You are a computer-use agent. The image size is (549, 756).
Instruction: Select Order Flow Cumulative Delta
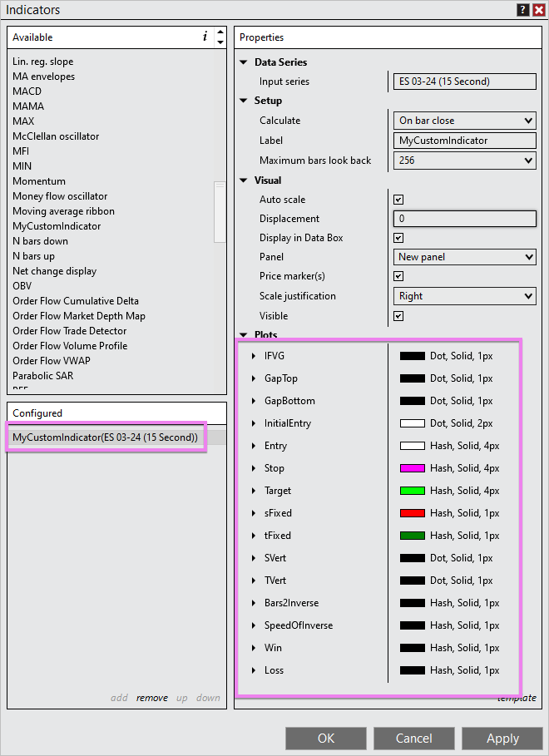tap(75, 301)
